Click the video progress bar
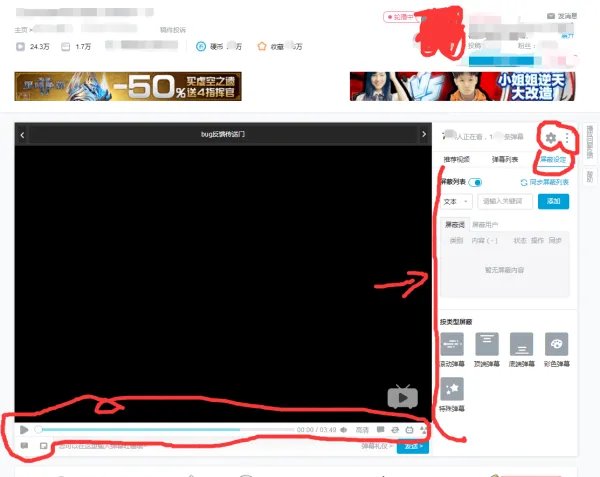 point(165,430)
